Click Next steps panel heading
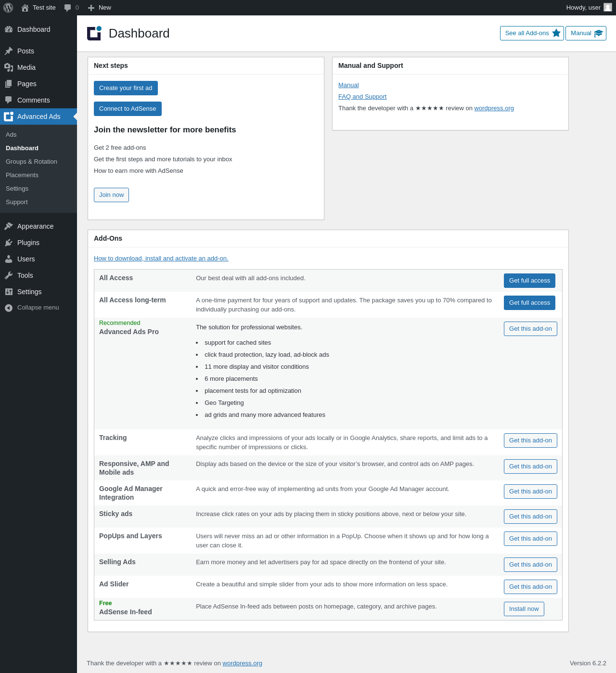This screenshot has width=616, height=673. click(111, 65)
